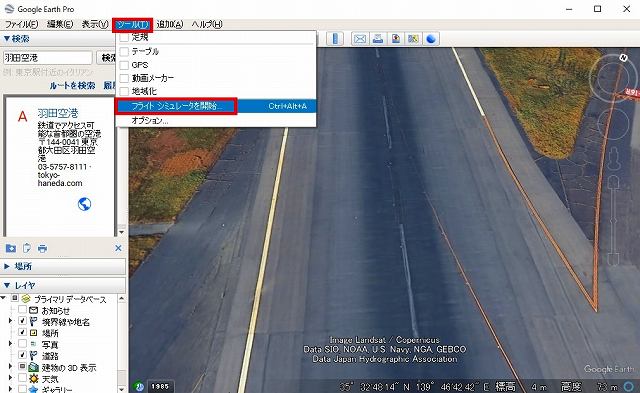Click the add folder icon below search results
The image size is (640, 393).
coord(11,248)
